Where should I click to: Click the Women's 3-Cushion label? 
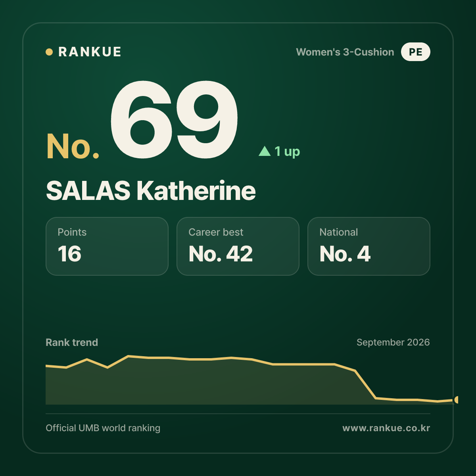click(x=345, y=52)
